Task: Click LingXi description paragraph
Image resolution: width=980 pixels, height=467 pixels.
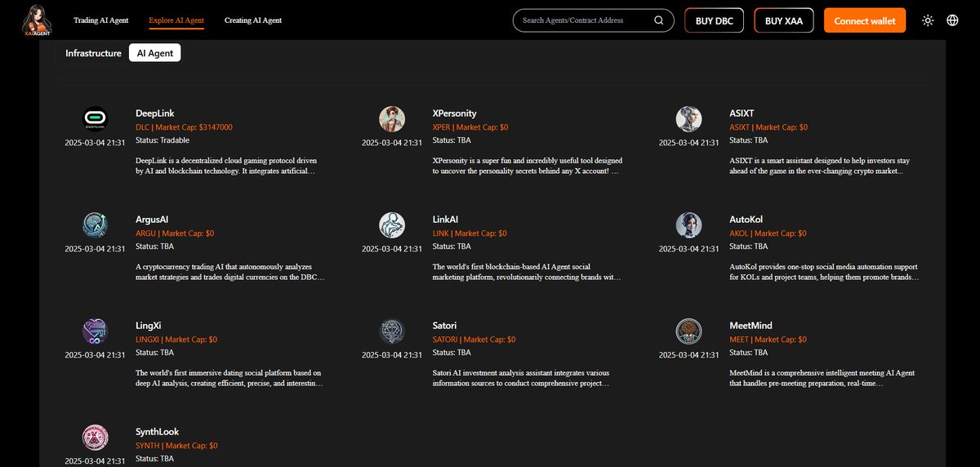Action: (229, 378)
